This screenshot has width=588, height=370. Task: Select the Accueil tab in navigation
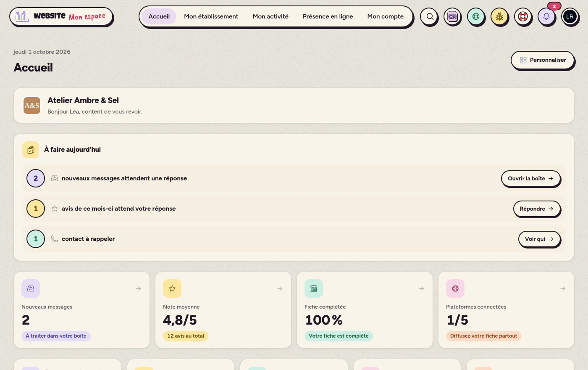point(159,16)
